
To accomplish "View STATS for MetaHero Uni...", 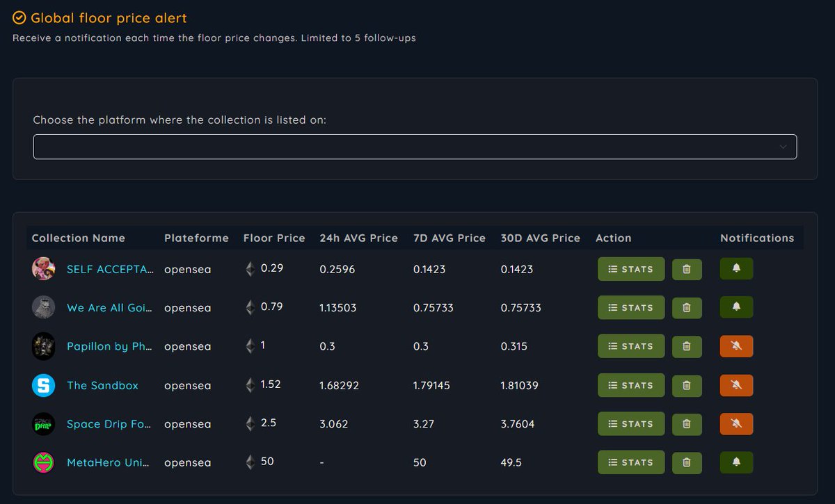I will pos(631,462).
